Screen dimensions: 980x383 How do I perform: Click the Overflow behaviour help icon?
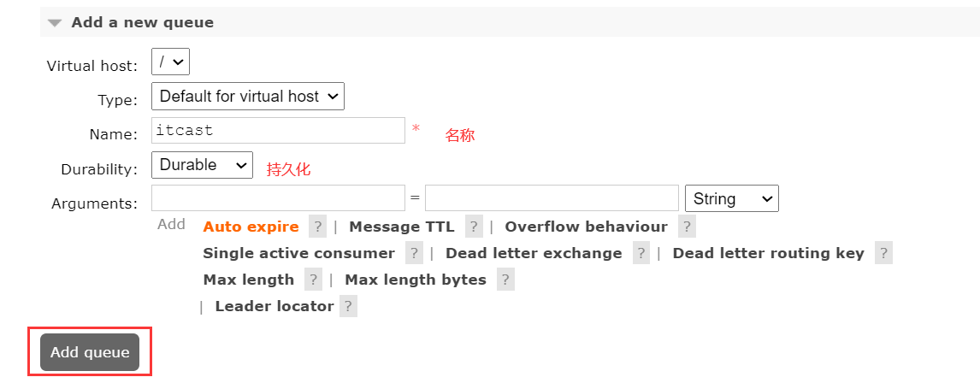coord(687,227)
